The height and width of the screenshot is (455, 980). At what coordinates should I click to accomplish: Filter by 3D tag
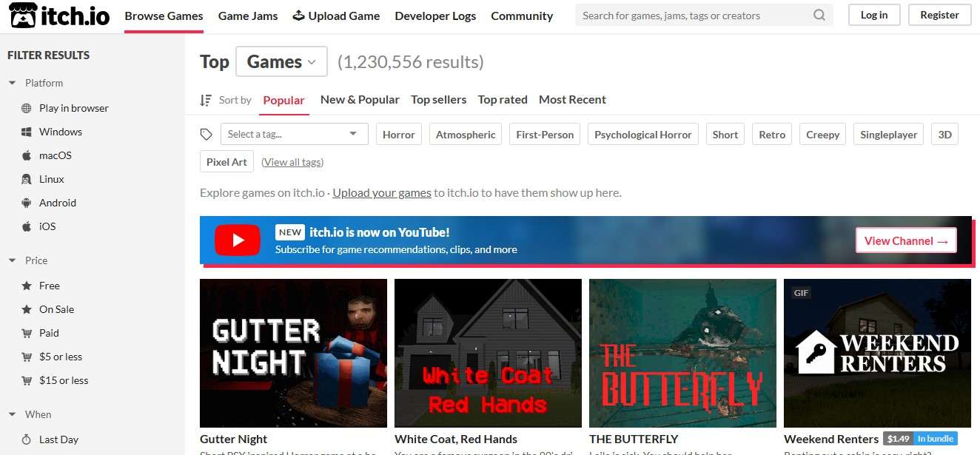(x=944, y=135)
